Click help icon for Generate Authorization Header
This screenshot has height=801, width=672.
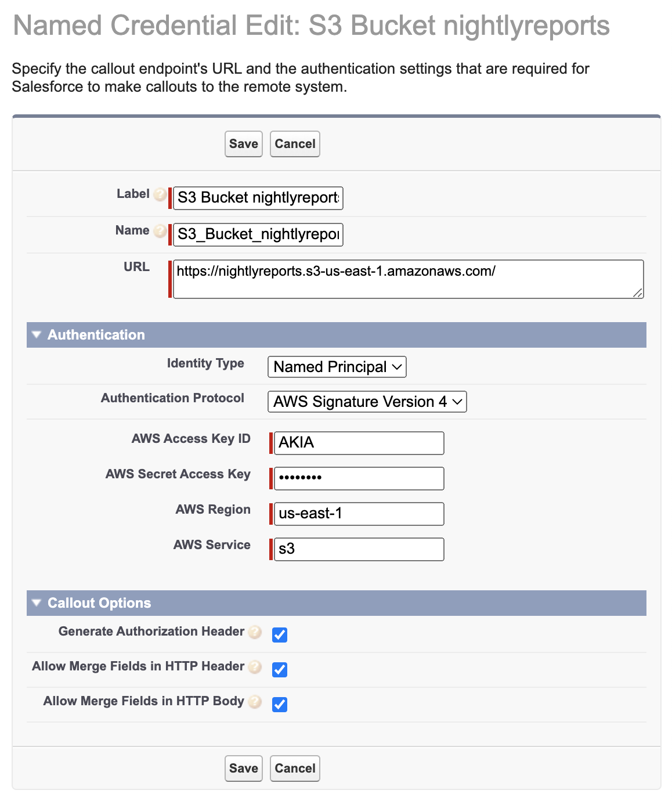tap(255, 632)
